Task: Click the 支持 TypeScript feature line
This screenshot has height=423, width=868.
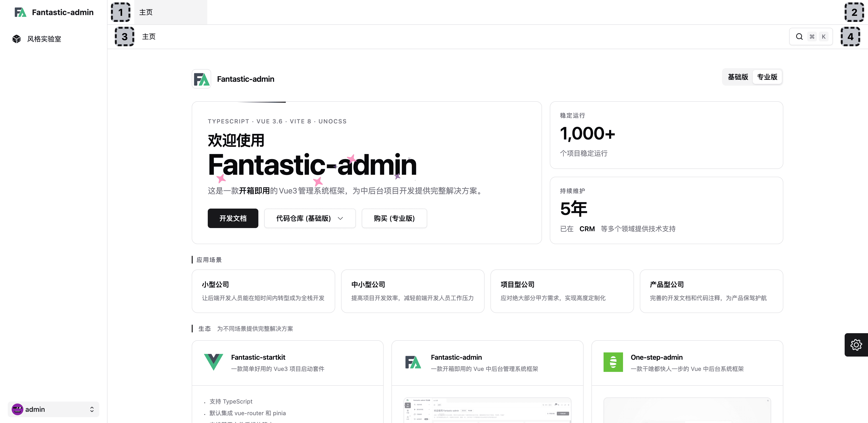Action: click(x=231, y=401)
